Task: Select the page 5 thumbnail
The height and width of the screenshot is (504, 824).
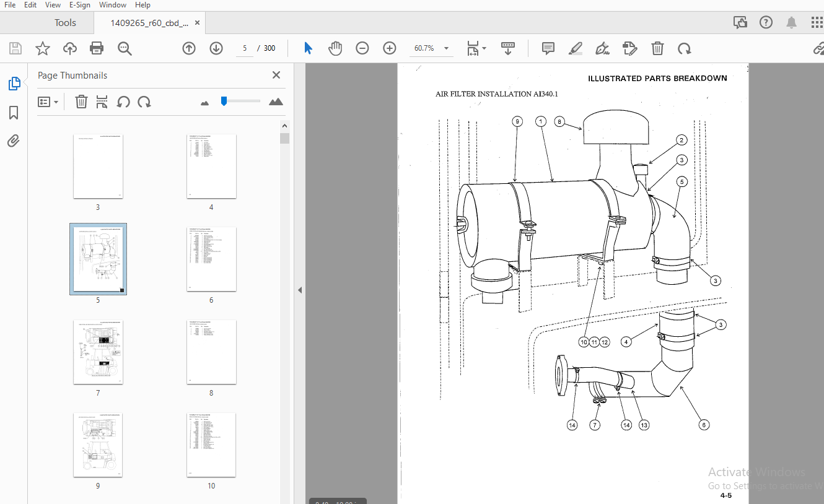Action: 98,259
